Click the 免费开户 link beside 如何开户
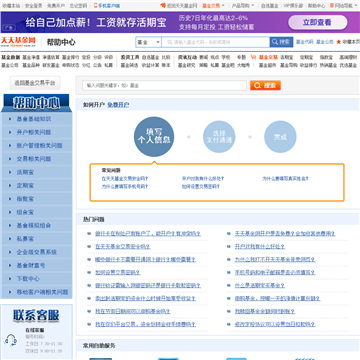 click(x=118, y=105)
